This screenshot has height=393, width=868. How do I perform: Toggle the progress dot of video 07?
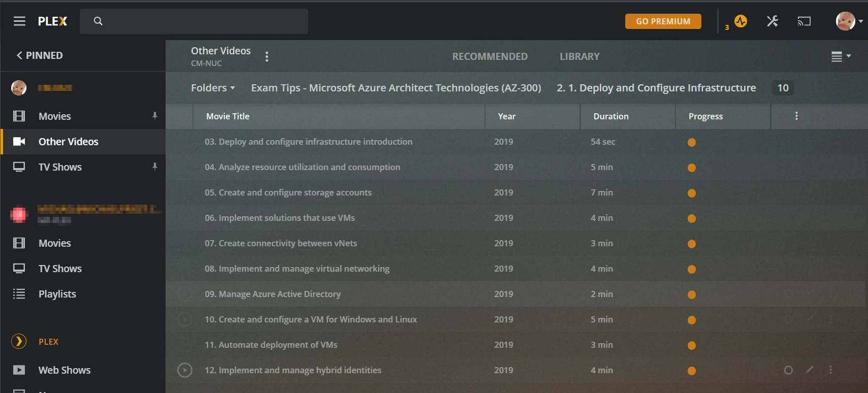coord(691,244)
